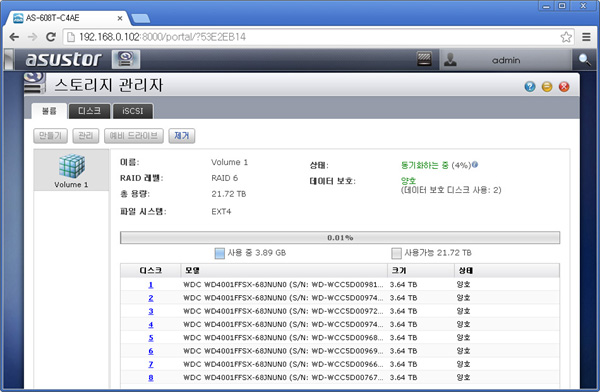Screen dimensions: 600x392
Task: Open Storage Manager help icon
Action: pyautogui.click(x=530, y=87)
